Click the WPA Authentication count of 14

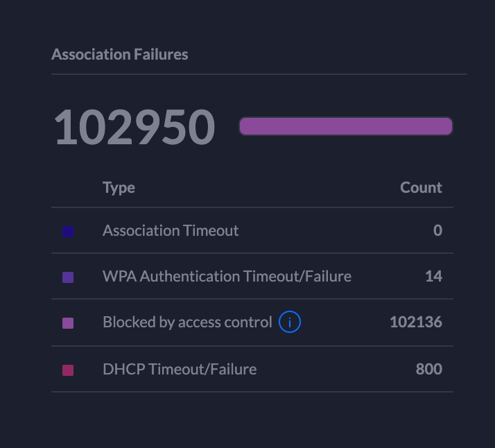[x=433, y=277]
